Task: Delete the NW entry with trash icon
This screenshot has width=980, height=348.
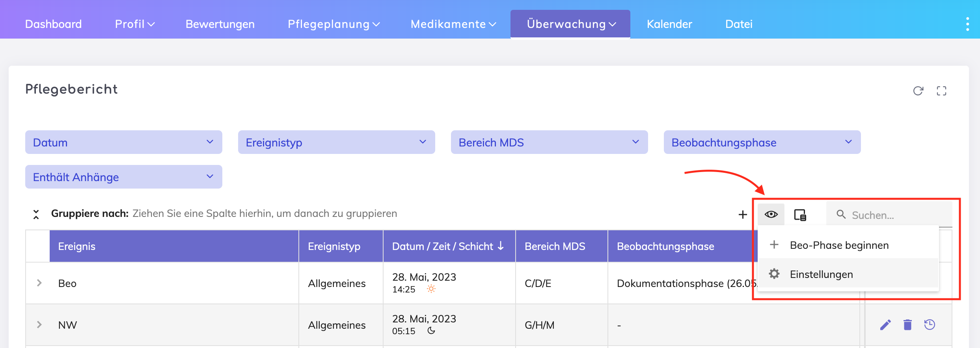Action: coord(907,325)
